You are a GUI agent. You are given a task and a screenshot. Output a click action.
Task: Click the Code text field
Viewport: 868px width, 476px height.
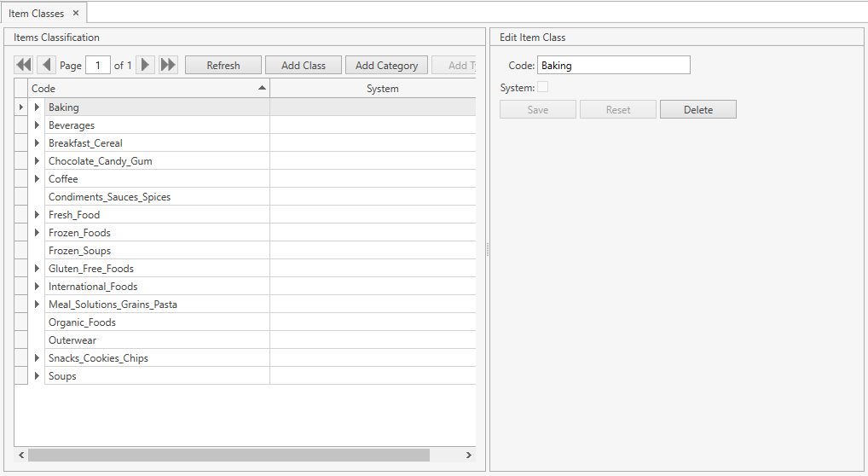click(613, 65)
